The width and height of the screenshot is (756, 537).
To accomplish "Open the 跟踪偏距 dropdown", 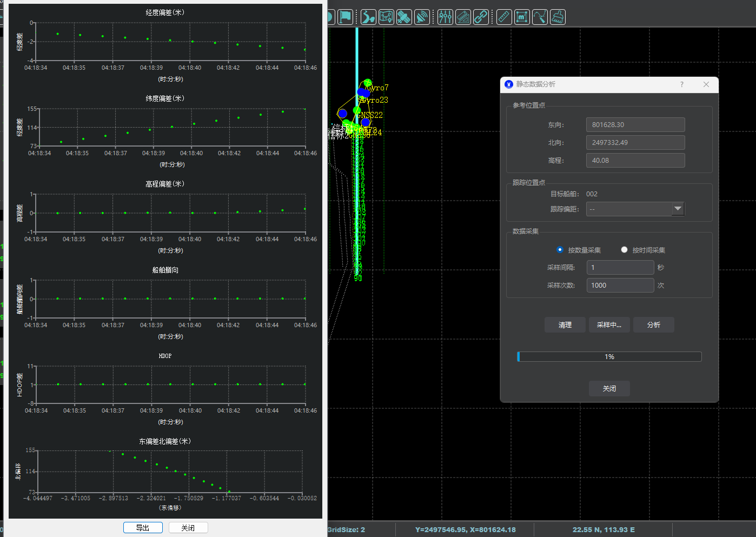I will (x=635, y=209).
